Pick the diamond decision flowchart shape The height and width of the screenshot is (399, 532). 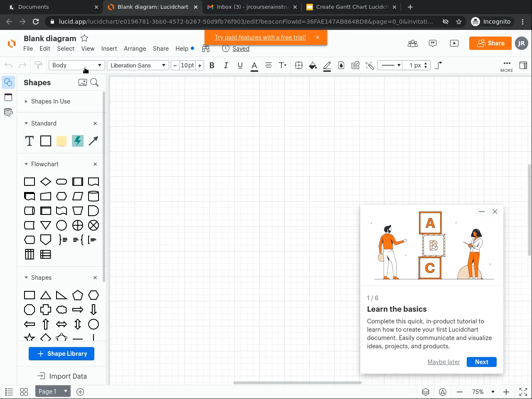click(x=46, y=182)
